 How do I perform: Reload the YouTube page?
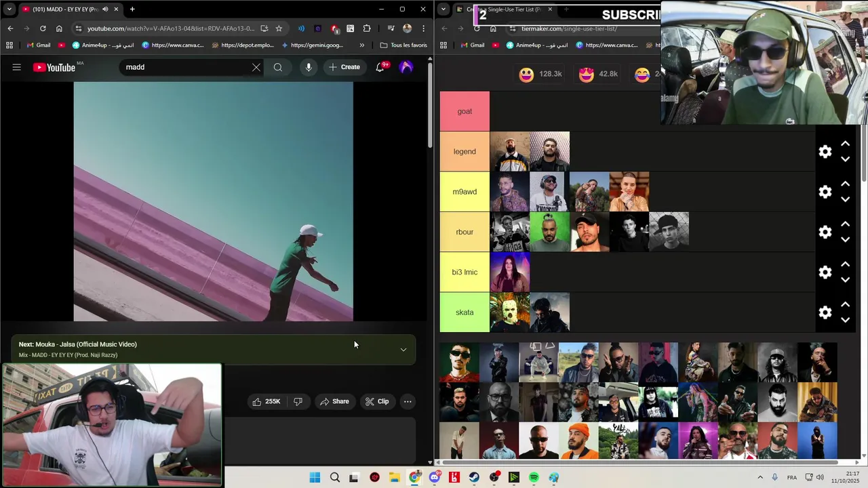pos(43,28)
